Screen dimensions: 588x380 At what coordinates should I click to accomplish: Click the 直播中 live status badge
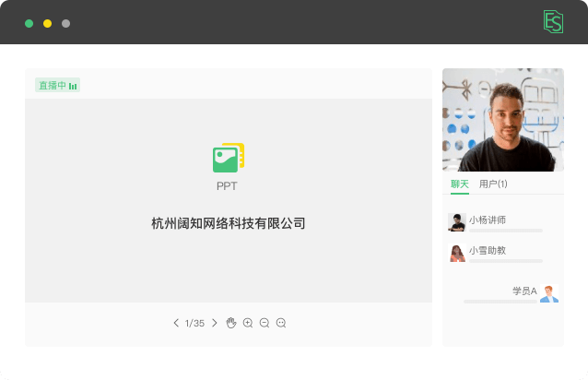57,85
